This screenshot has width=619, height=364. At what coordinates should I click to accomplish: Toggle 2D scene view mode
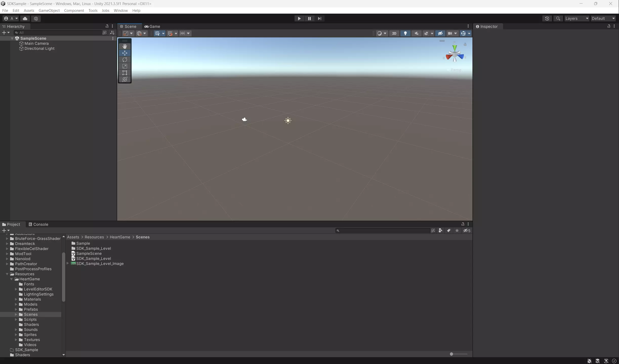coord(394,33)
